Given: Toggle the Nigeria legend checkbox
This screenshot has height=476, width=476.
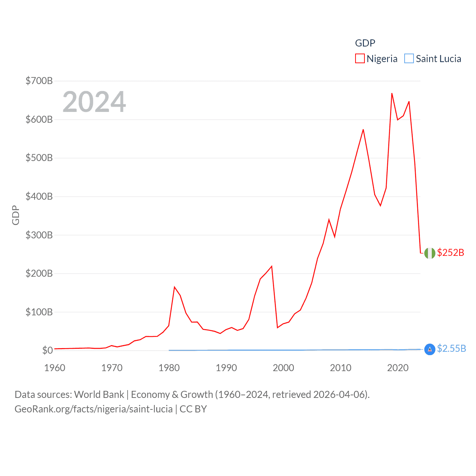Looking at the screenshot, I should coord(360,59).
